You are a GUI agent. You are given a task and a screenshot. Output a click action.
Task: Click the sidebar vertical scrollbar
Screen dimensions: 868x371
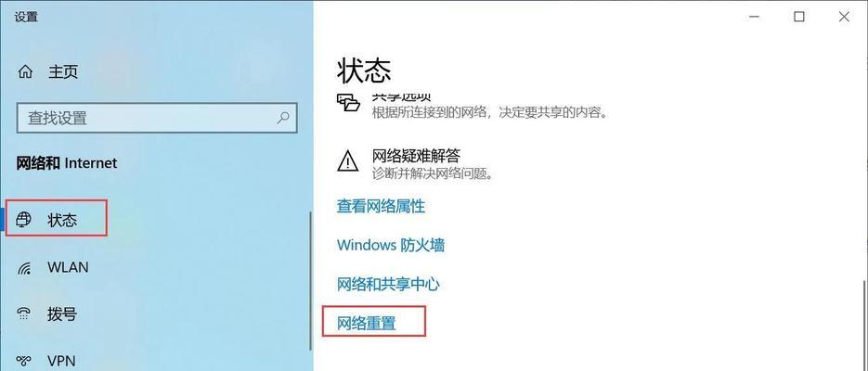coord(311,280)
